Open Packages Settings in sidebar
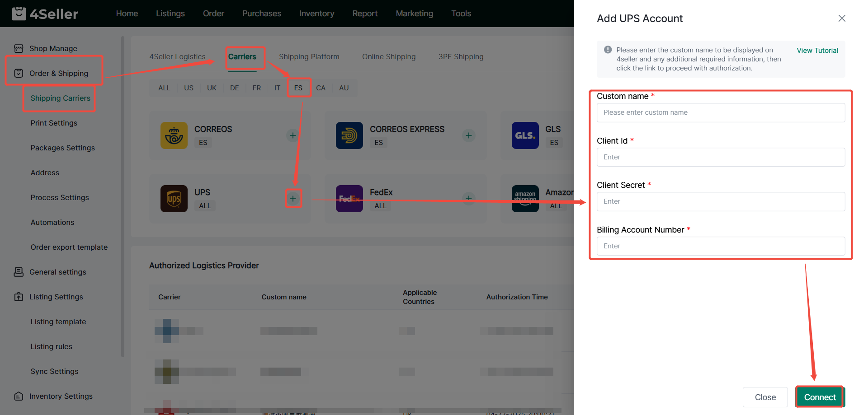Viewport: 868px width, 415px height. 63,148
